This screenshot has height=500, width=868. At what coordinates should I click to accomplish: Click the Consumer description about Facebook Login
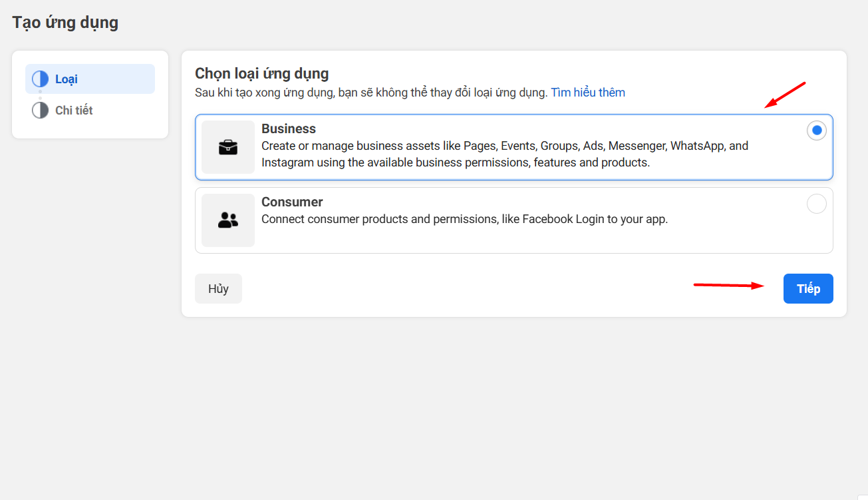pos(464,219)
